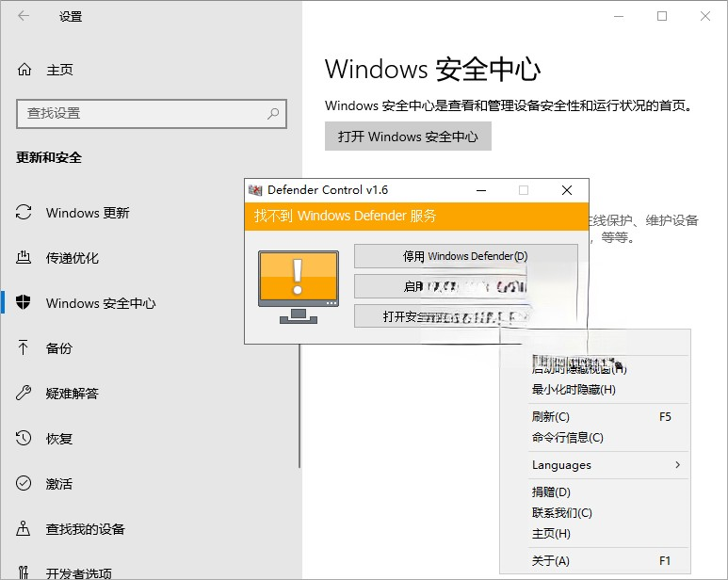Close the Defender Control window
Screen dimensions: 728x580
566,190
